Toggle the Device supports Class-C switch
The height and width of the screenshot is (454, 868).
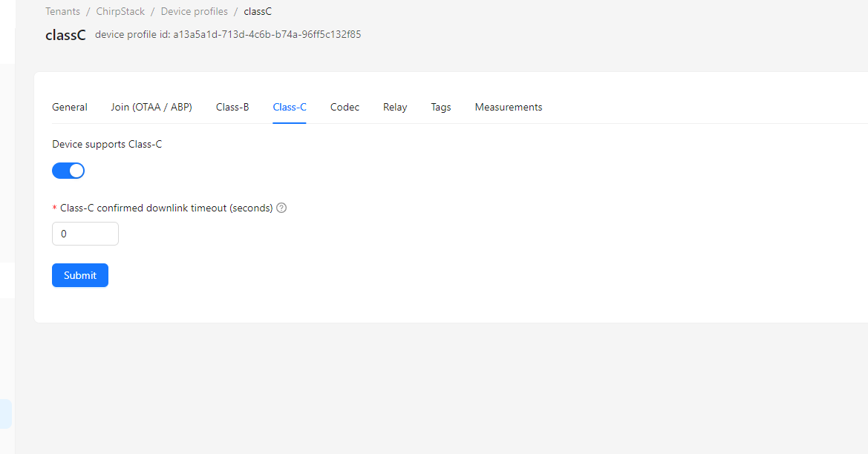(68, 171)
